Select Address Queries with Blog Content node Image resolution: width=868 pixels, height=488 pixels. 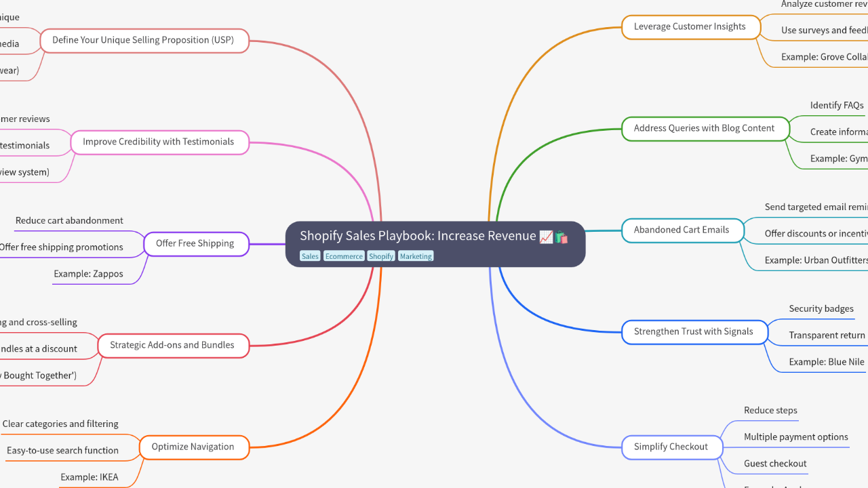pyautogui.click(x=705, y=128)
